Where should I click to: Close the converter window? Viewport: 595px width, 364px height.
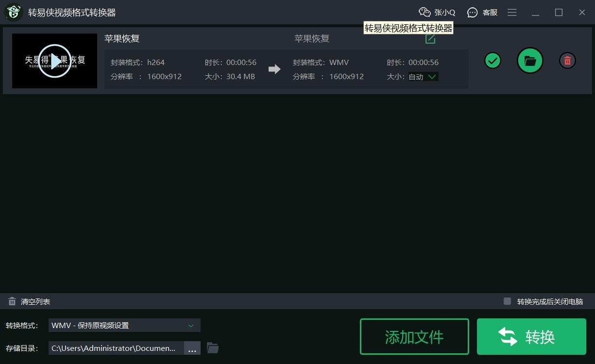pos(582,13)
